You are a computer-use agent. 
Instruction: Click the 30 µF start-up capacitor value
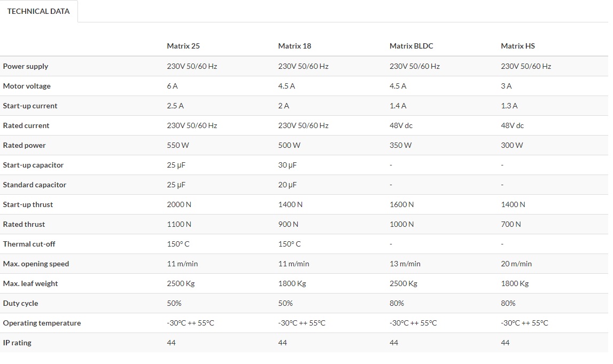click(287, 165)
